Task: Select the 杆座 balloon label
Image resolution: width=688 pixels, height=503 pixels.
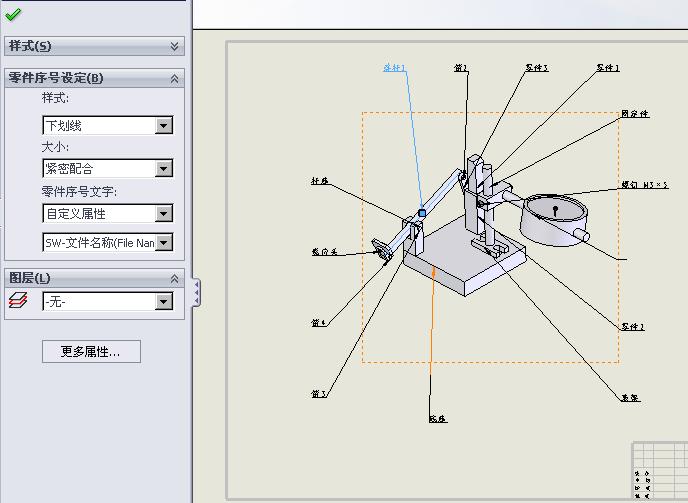Action: point(320,181)
